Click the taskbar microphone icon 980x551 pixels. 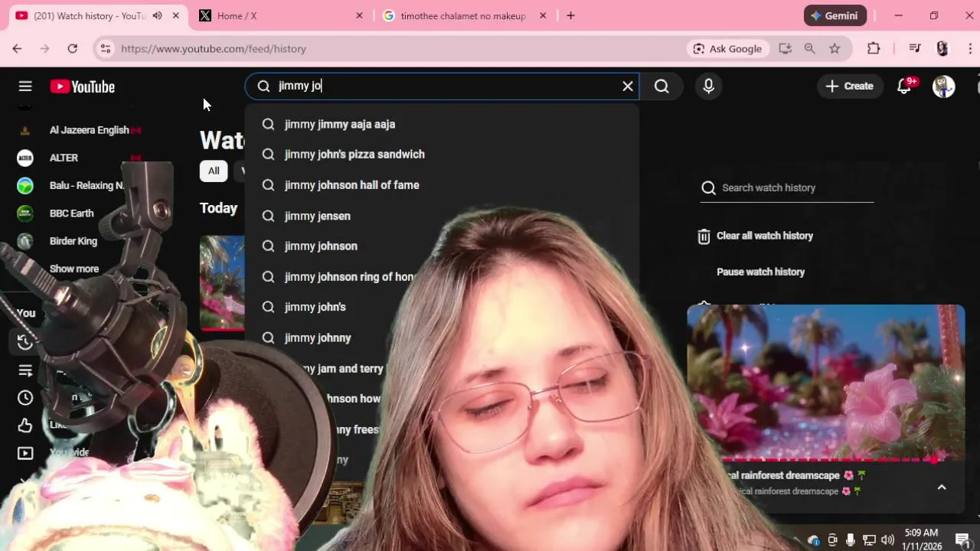(x=851, y=540)
